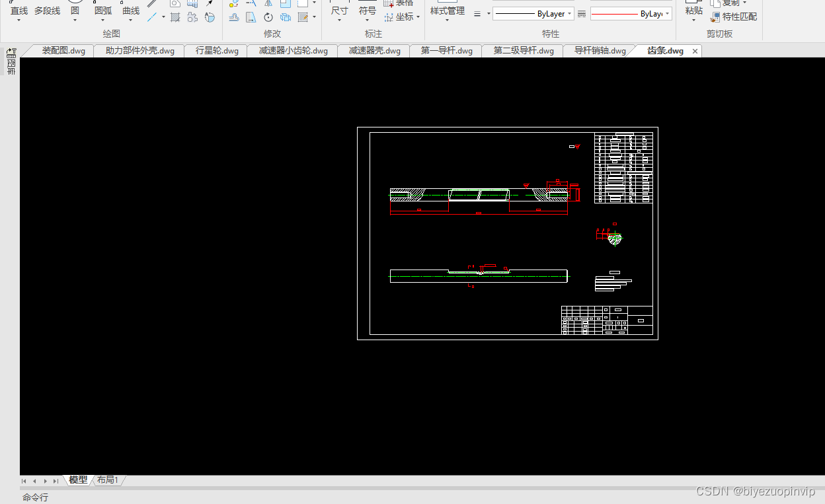Viewport: 825px width, 504px height.
Task: Click the lower rack view with green centerline
Action: point(479,275)
